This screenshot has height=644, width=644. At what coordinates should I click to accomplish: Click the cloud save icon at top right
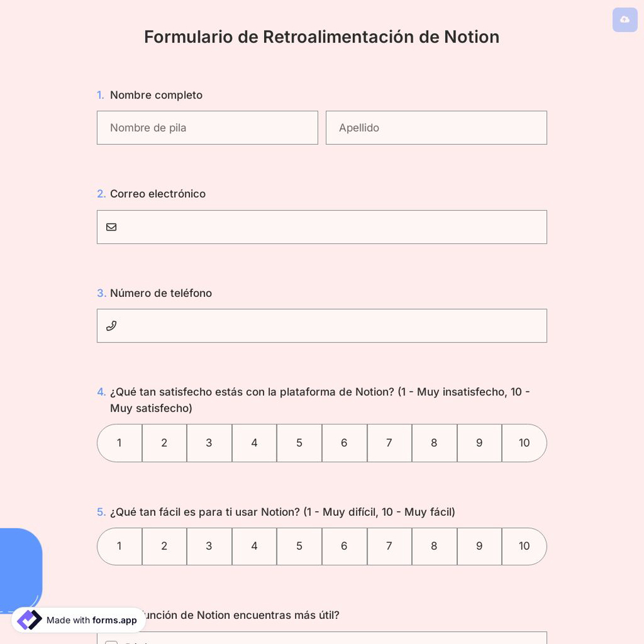(624, 19)
